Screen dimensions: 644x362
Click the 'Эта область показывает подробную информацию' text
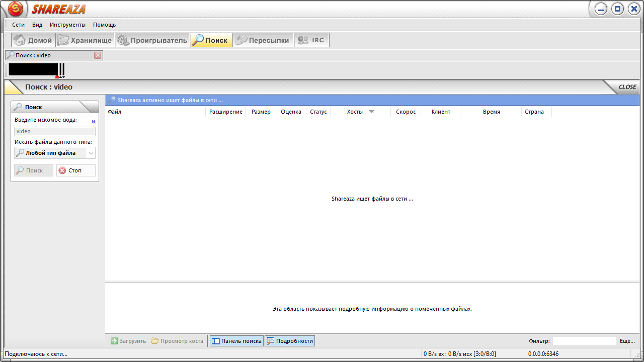click(x=372, y=309)
